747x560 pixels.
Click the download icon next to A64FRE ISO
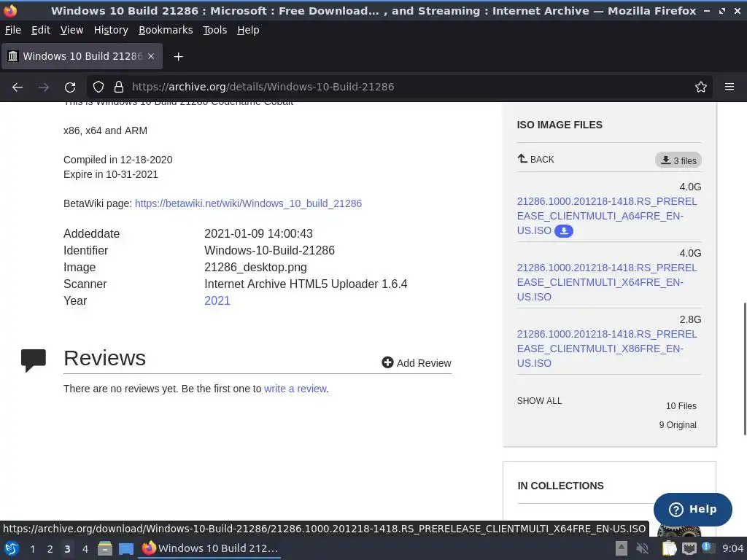click(564, 231)
